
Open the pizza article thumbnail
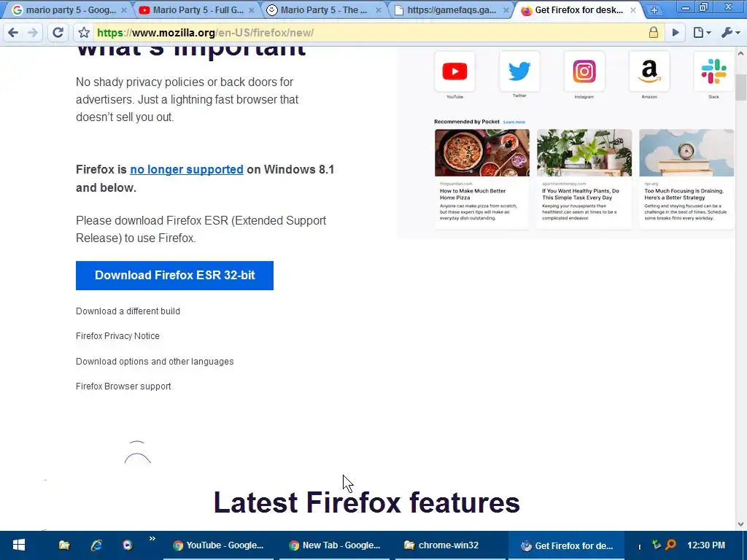[481, 153]
